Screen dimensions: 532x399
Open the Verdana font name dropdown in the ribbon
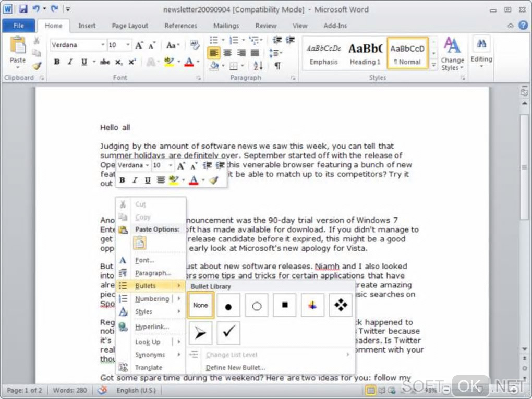pyautogui.click(x=102, y=45)
